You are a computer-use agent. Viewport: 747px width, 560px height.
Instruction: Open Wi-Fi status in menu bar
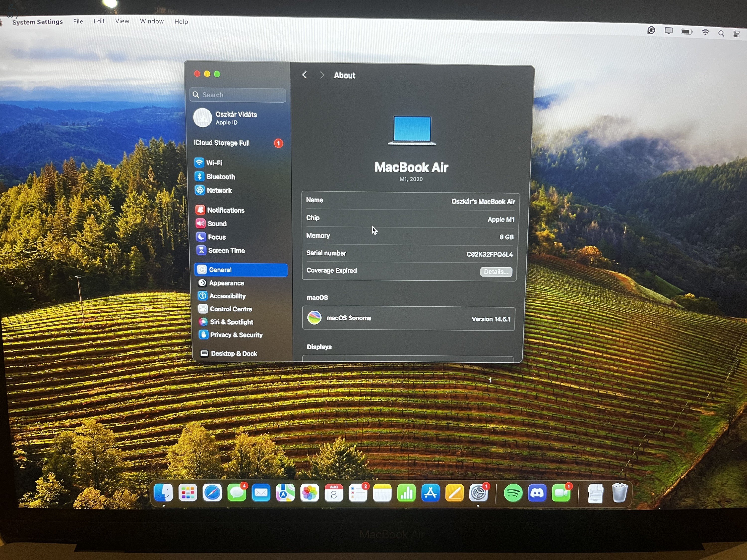coord(705,32)
